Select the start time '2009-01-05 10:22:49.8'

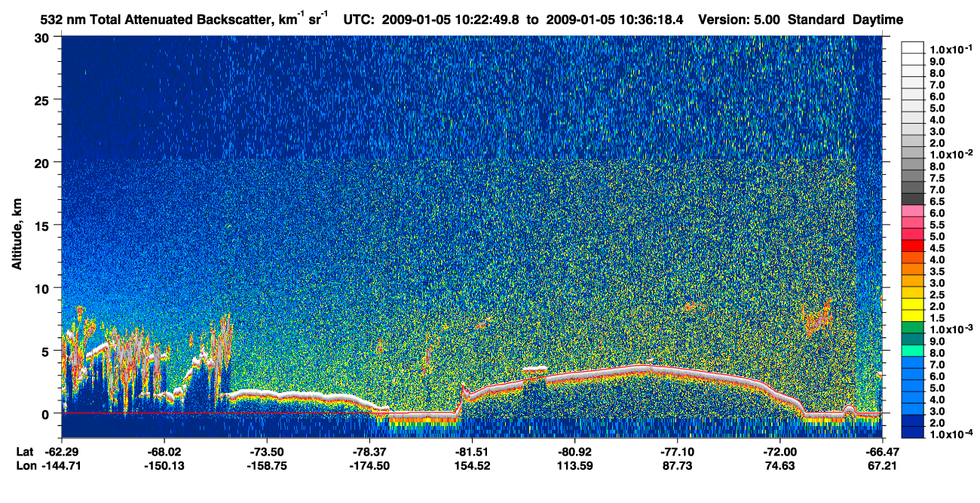click(450, 20)
